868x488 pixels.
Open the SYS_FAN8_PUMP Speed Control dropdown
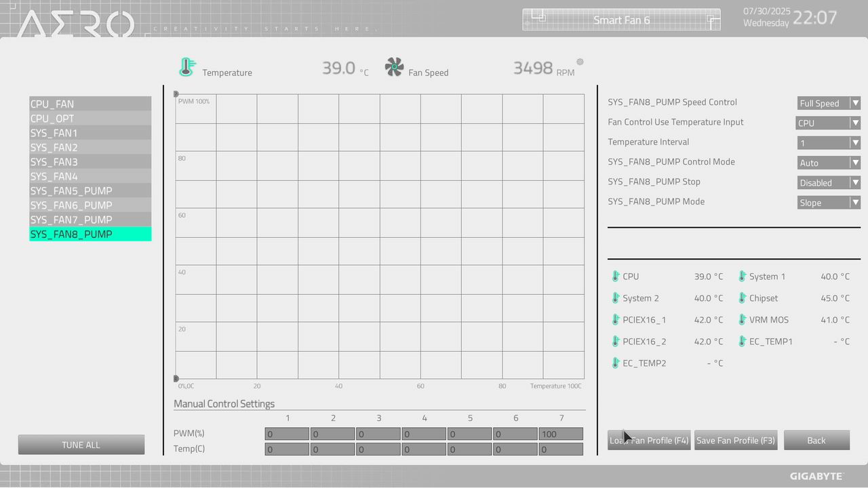(828, 102)
